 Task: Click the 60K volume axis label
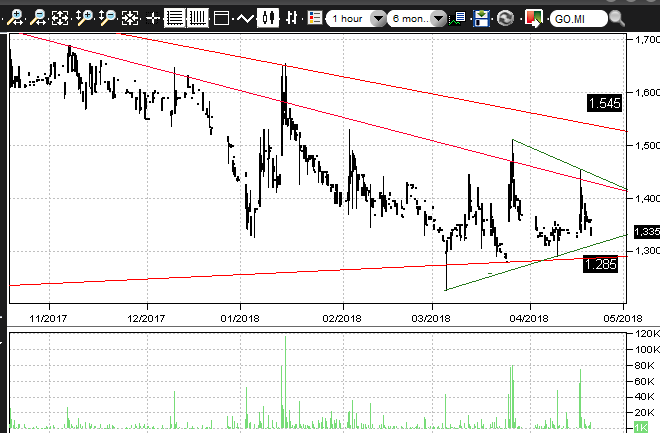(645, 381)
